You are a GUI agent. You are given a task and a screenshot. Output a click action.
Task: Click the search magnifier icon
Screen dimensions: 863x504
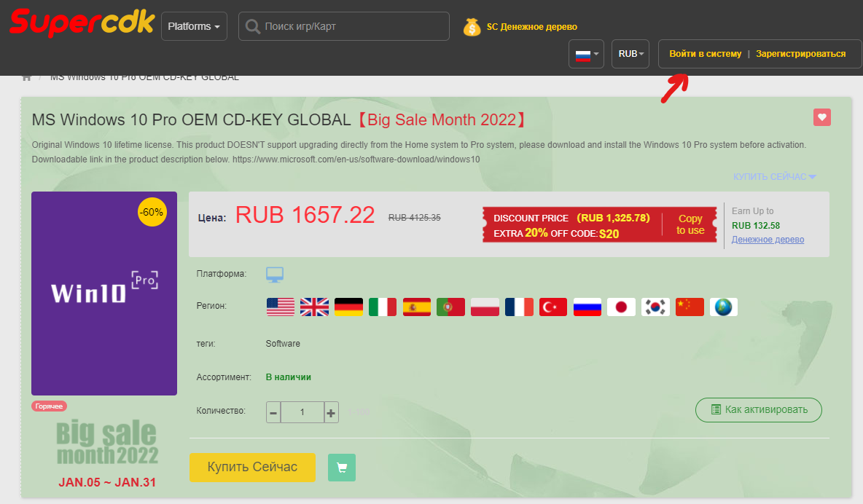(253, 26)
